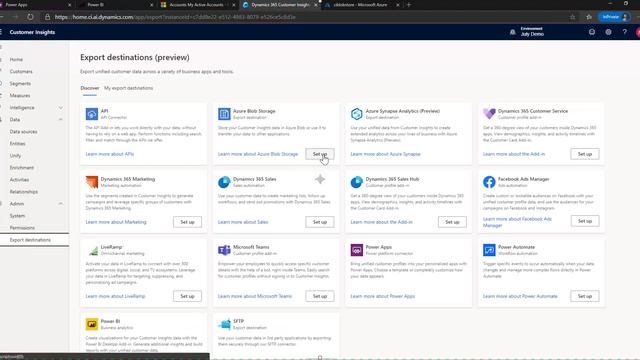Click the InPrivate profile button
Viewport: 640px width, 360px height.
614,17
